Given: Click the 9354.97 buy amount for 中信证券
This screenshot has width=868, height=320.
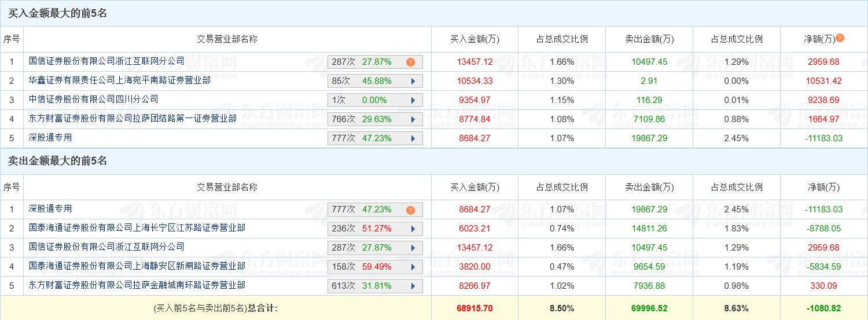Looking at the screenshot, I should [475, 100].
